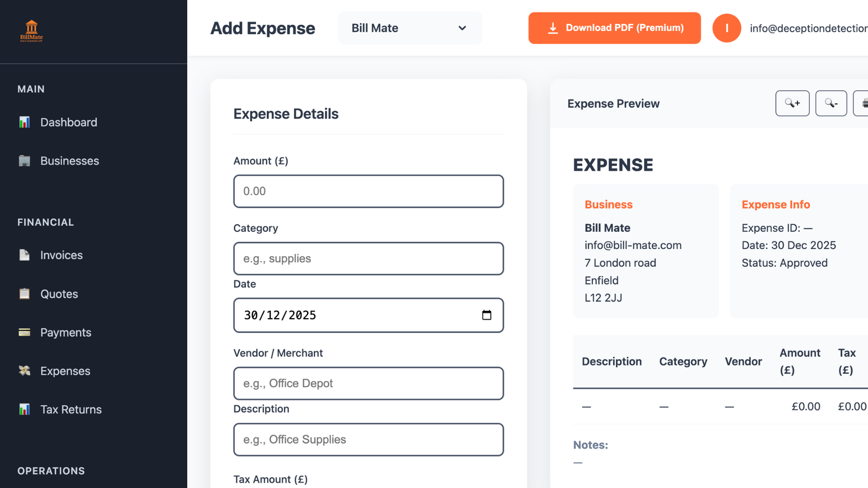Open the account avatar circle
868x488 pixels.
click(x=726, y=28)
